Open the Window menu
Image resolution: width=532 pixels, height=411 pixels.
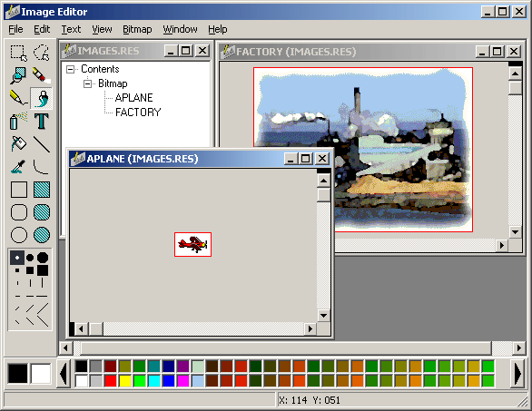point(180,30)
